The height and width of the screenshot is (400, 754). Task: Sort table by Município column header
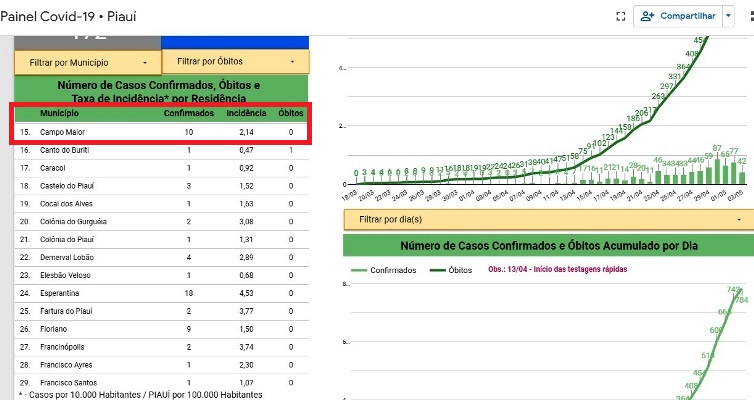tap(59, 113)
